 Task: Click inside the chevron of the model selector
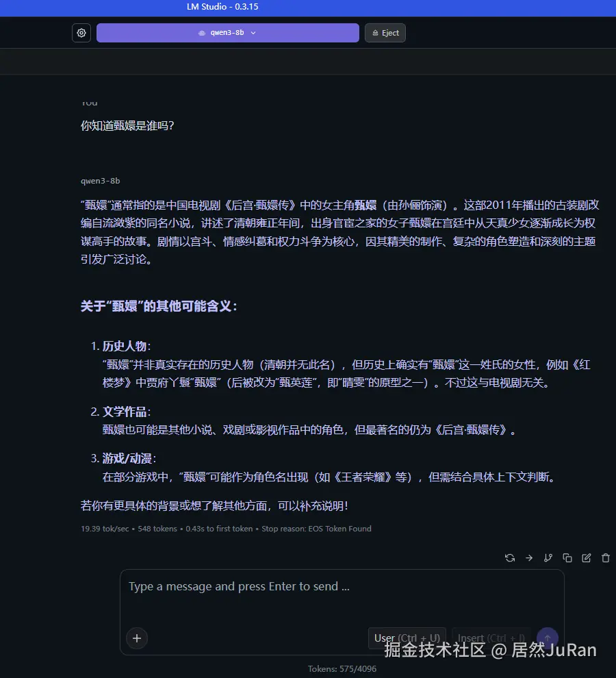pos(253,32)
